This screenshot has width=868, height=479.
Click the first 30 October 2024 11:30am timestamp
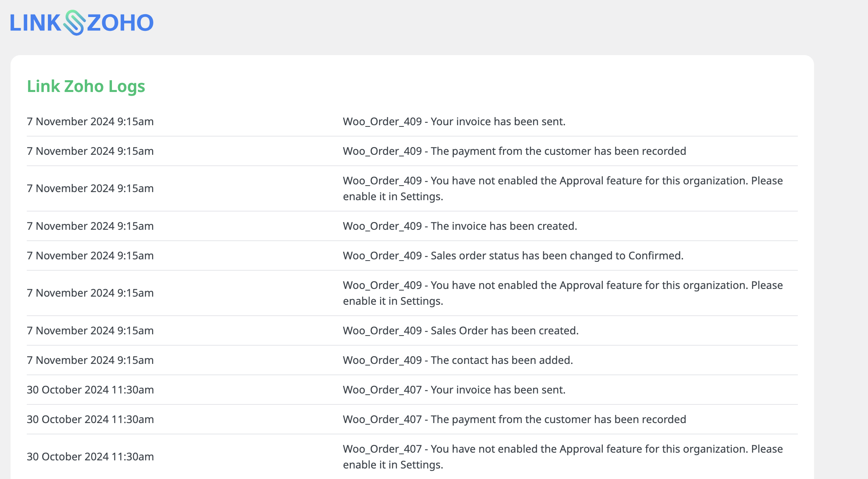tap(90, 390)
